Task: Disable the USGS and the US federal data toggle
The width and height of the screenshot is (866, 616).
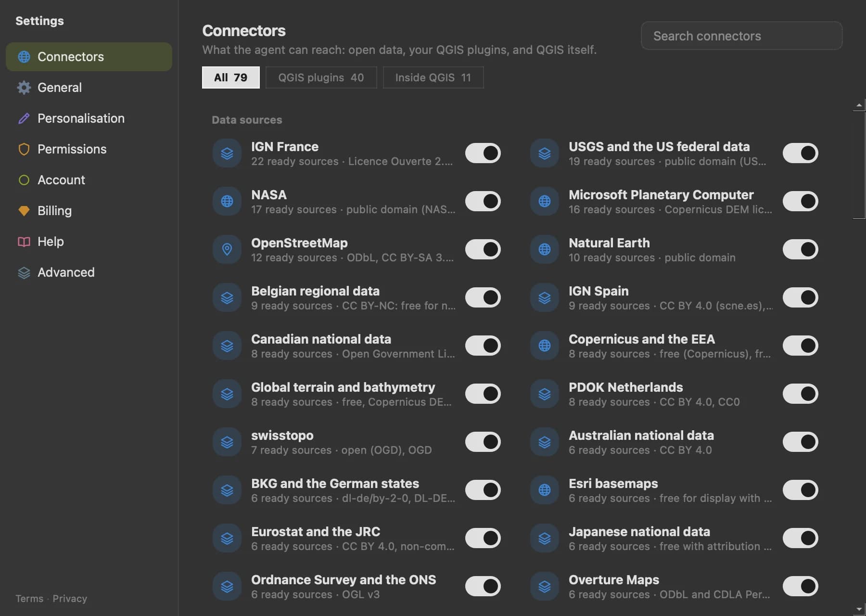Action: (801, 153)
